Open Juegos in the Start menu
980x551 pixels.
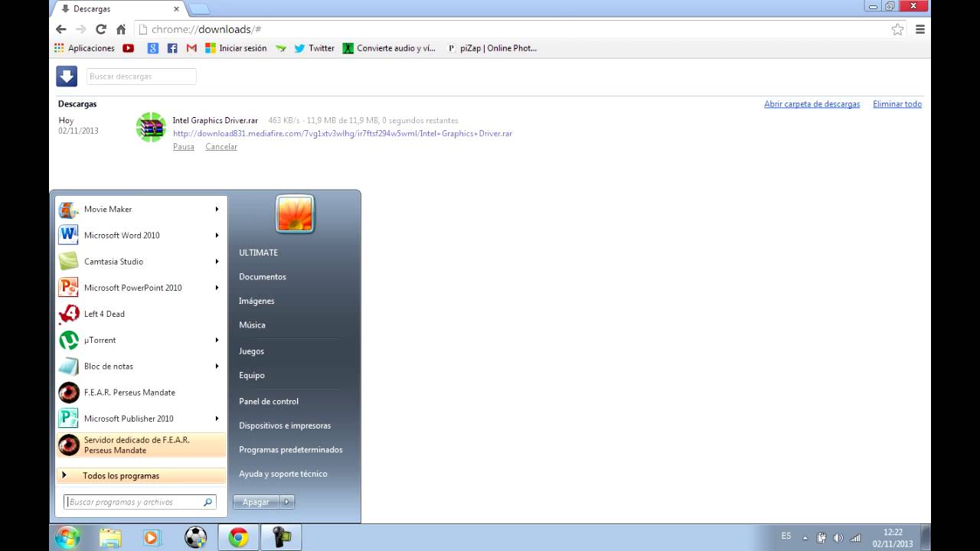251,351
